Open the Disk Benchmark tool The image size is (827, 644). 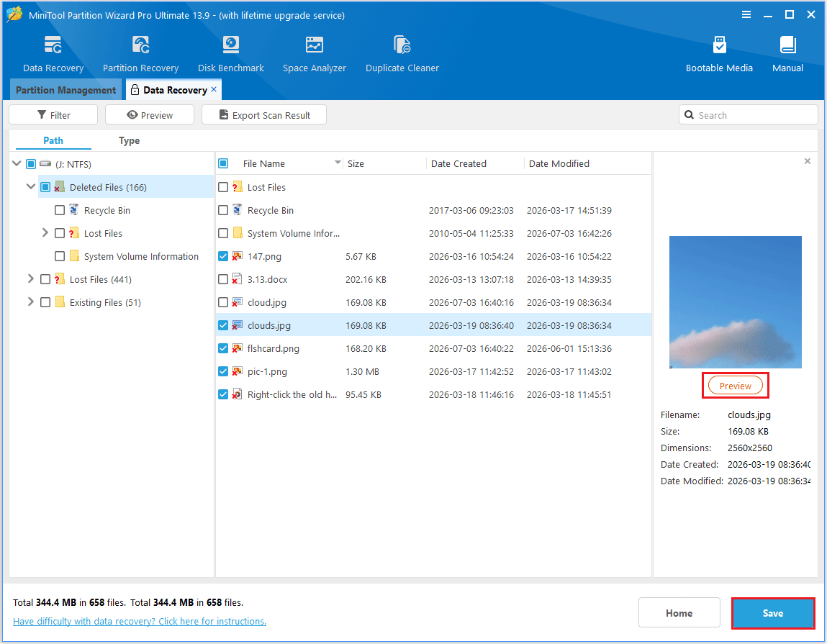point(230,45)
